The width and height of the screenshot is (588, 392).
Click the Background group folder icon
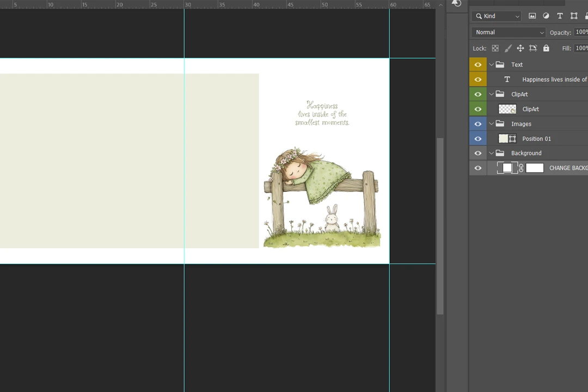click(500, 153)
